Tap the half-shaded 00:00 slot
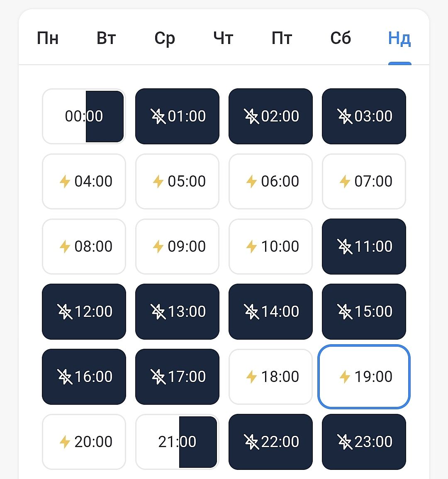Viewport: 448px width, 479px height. pos(84,116)
